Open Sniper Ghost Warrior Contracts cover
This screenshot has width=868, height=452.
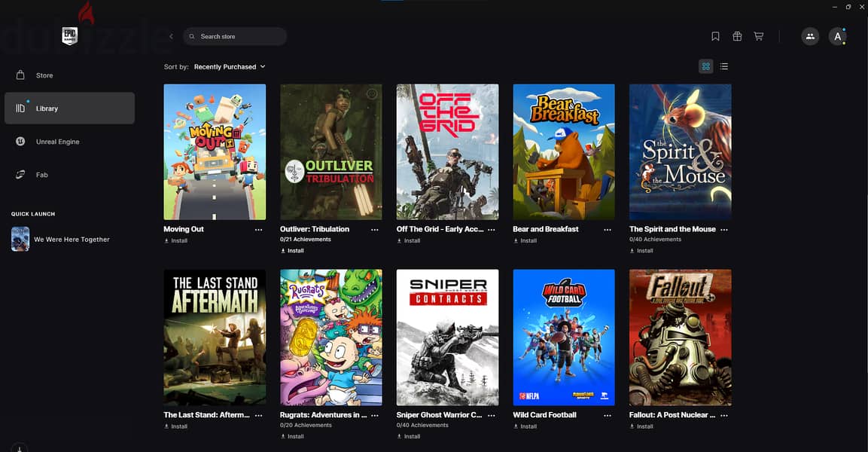point(447,337)
